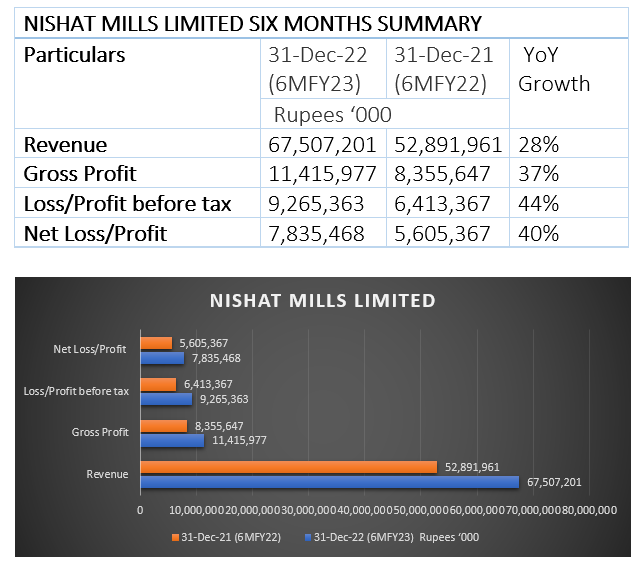Click the chart title 'NISHAT MILLS LIMITED'
Image resolution: width=644 pixels, height=566 pixels.
tap(322, 301)
